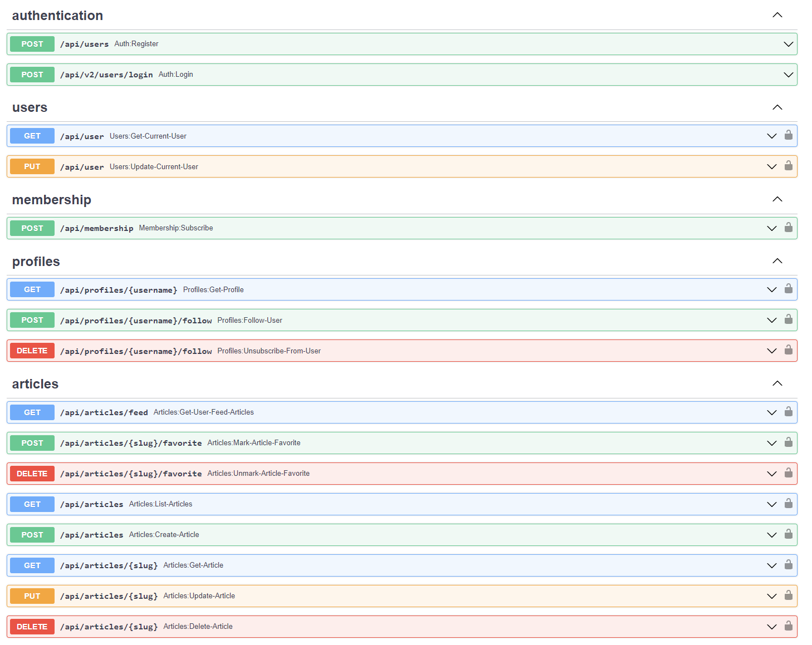Image resolution: width=812 pixels, height=645 pixels.
Task: Click GET button for Users:Get-Current-User
Action: (32, 136)
